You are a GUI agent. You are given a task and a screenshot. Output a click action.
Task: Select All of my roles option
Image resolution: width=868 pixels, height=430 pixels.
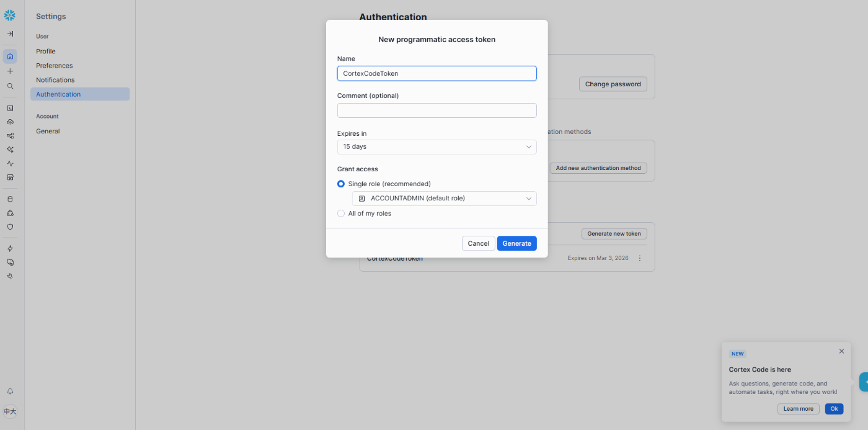point(341,213)
